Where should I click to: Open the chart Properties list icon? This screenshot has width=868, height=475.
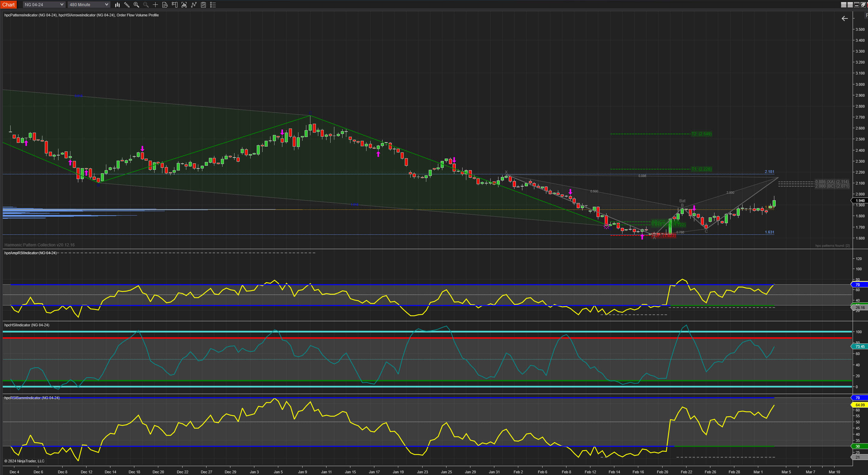coord(213,5)
